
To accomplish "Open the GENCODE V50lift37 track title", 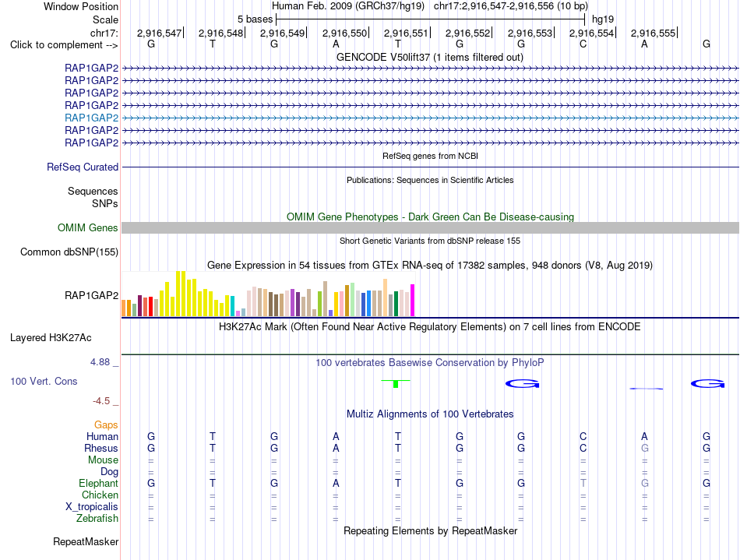I will click(430, 57).
